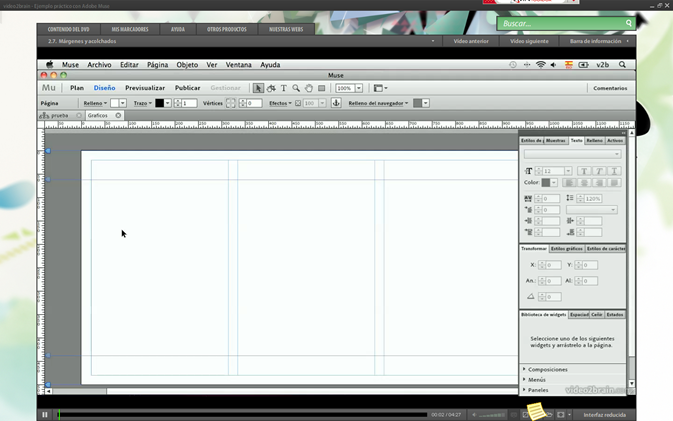Toggle the Efectos opacity checkbox icon
Image resolution: width=673 pixels, height=421 pixels.
(x=298, y=103)
